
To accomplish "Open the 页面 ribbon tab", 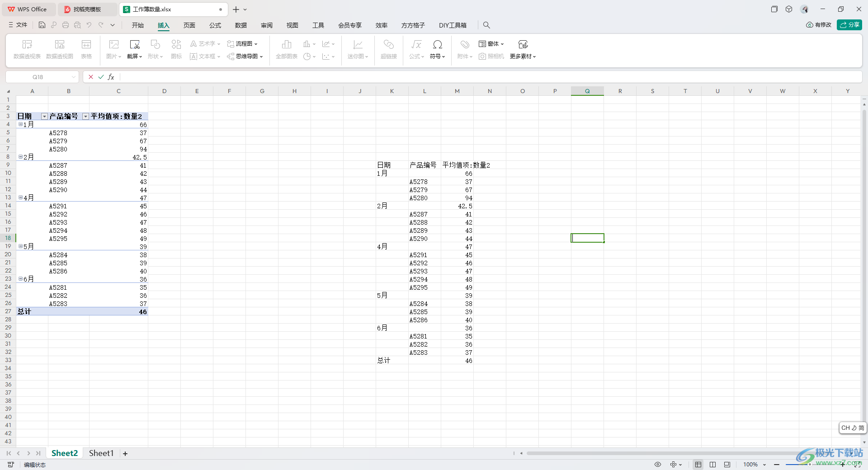I will [189, 25].
